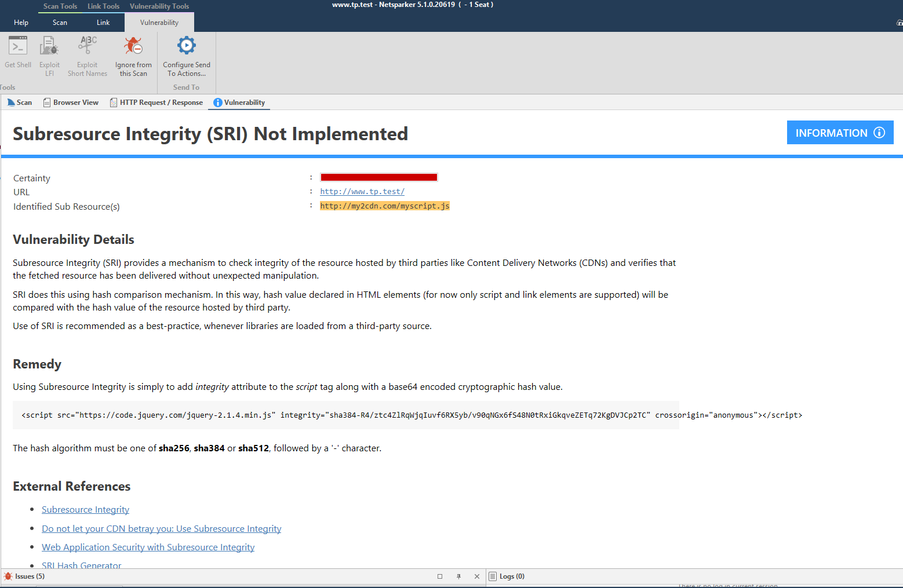This screenshot has width=903, height=588.
Task: Click the red Certainty bar
Action: (378, 177)
